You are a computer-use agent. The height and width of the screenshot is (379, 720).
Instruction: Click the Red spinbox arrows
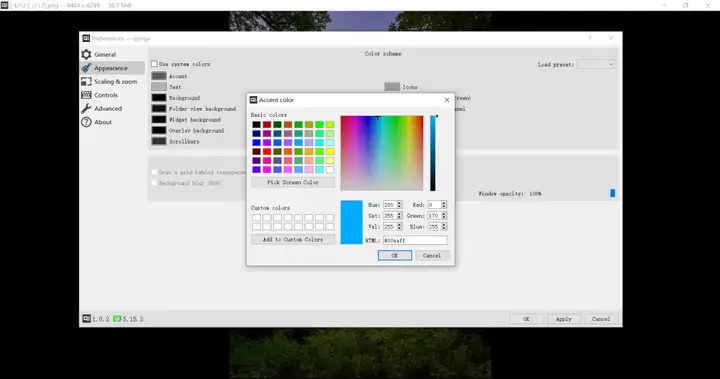tap(444, 205)
